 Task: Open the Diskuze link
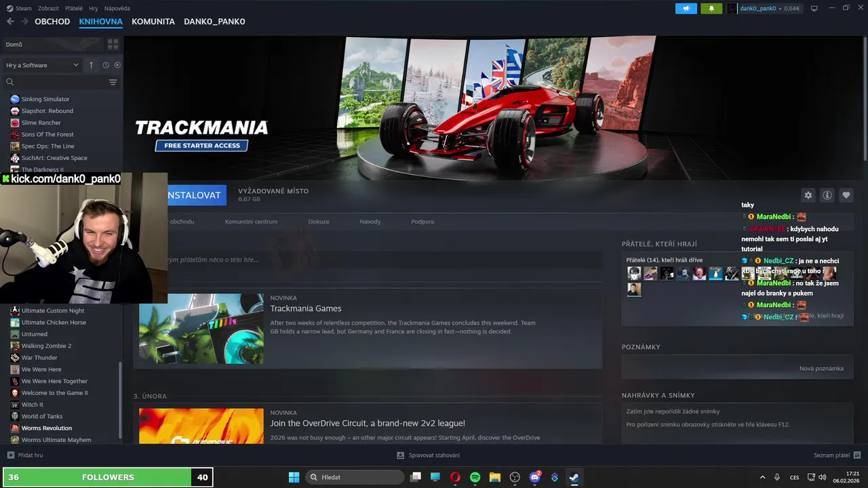(319, 222)
